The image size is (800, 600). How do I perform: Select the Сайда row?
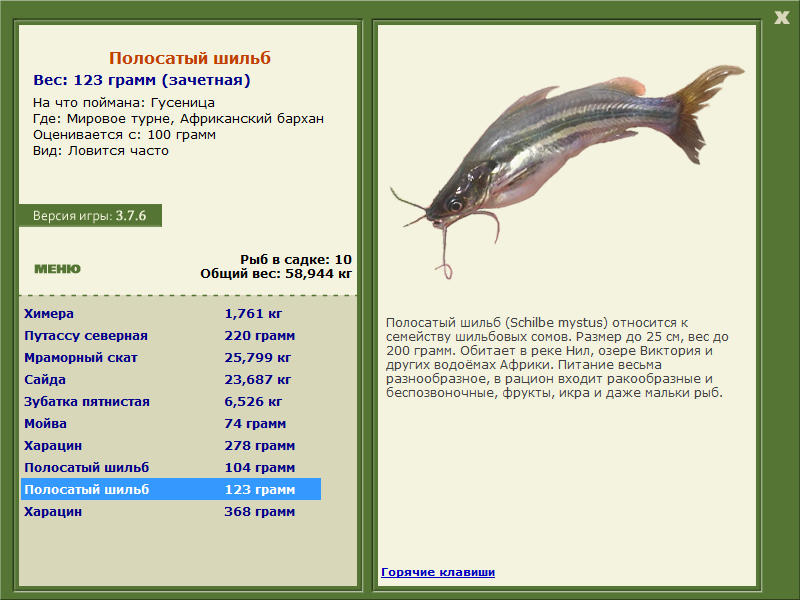pos(171,380)
